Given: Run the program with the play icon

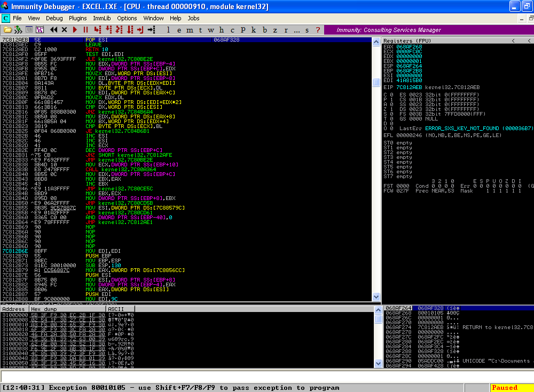Looking at the screenshot, I should click(75, 30).
